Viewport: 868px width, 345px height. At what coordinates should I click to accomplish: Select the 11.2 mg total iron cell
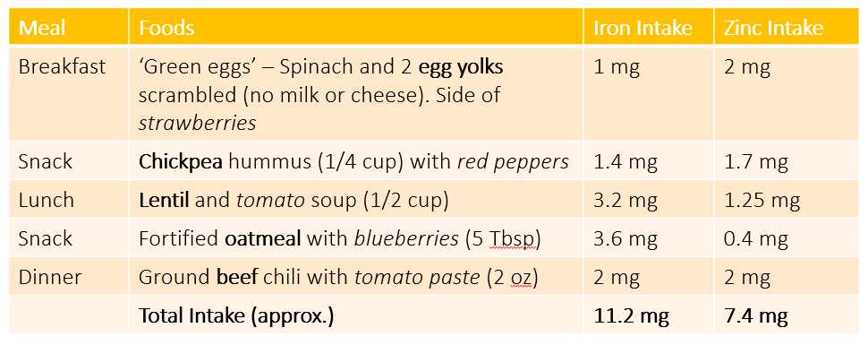click(x=648, y=315)
